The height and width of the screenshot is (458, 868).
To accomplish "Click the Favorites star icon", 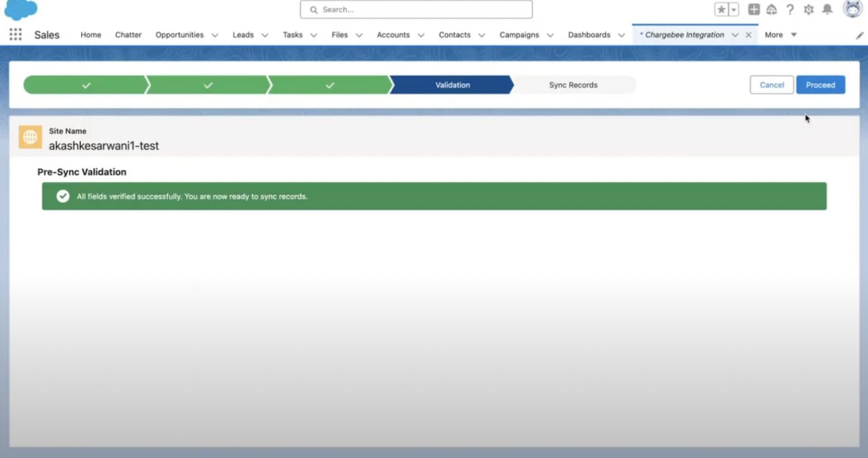I will click(x=721, y=9).
